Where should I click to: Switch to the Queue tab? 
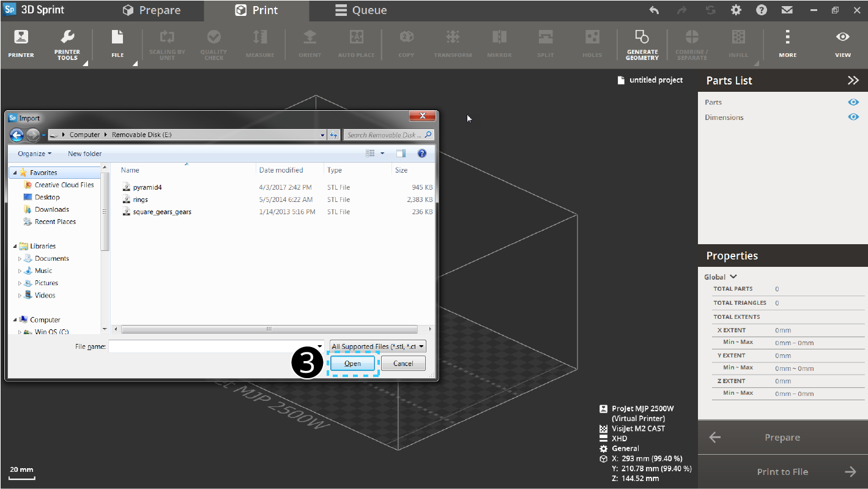pyautogui.click(x=361, y=10)
